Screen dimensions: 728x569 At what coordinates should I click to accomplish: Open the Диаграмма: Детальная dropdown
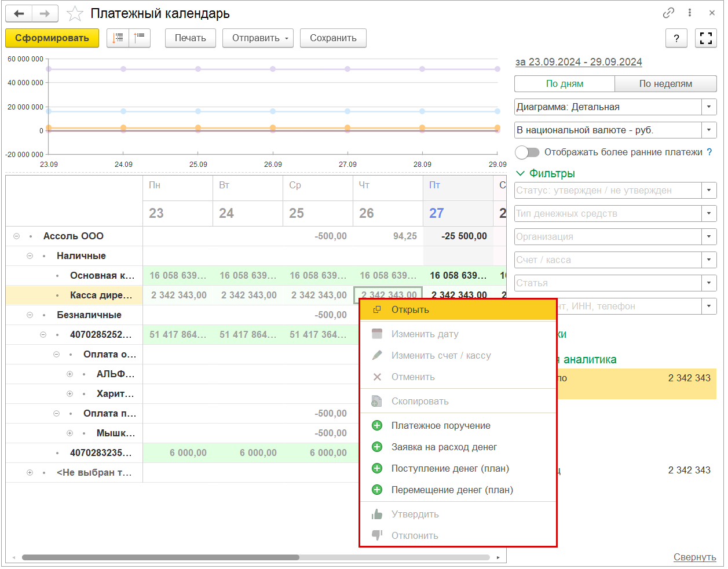(709, 107)
